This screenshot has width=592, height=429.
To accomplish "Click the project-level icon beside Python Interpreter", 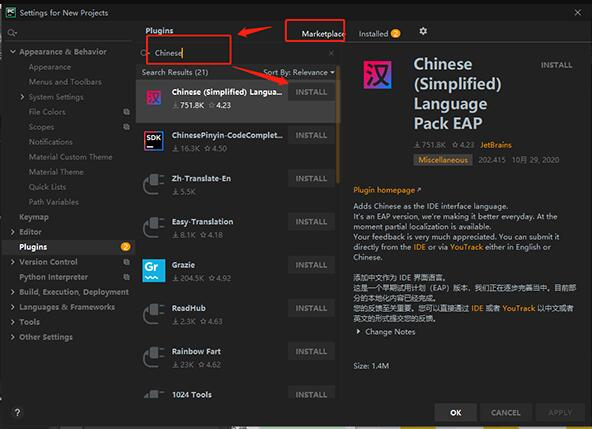I will (x=126, y=277).
